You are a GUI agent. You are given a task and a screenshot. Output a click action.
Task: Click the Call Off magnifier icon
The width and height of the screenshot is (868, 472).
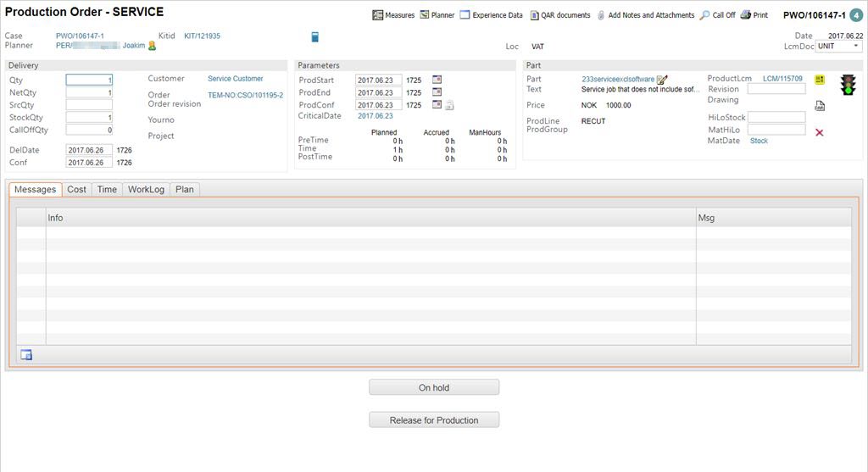coord(705,15)
